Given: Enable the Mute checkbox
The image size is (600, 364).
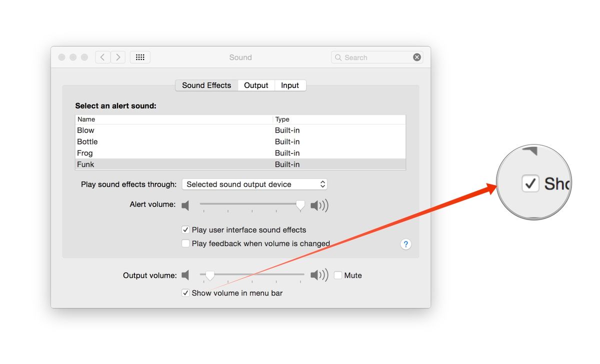Looking at the screenshot, I should (338, 275).
